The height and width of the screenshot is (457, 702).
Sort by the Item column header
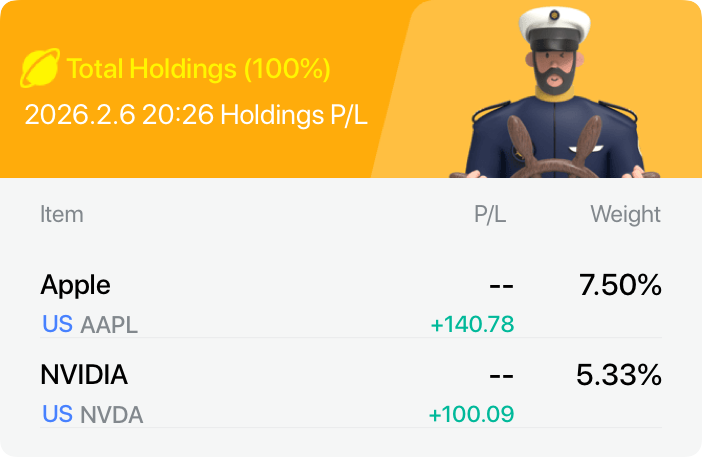click(x=62, y=214)
